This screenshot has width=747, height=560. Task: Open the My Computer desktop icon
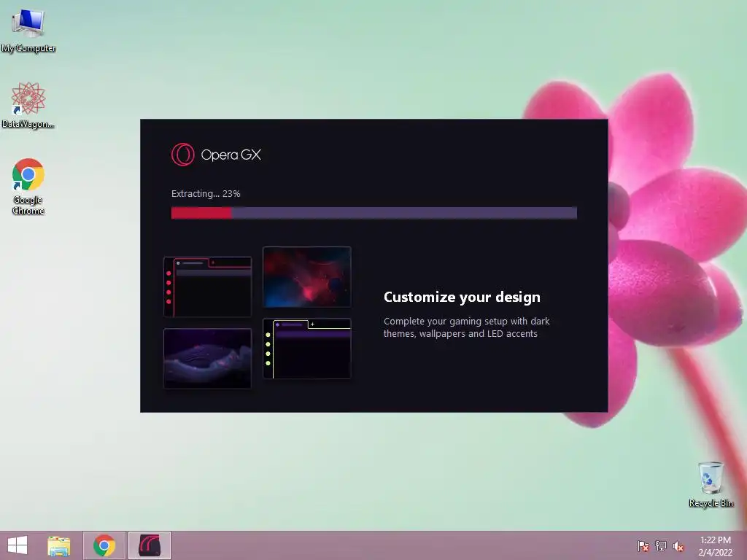coord(28,31)
